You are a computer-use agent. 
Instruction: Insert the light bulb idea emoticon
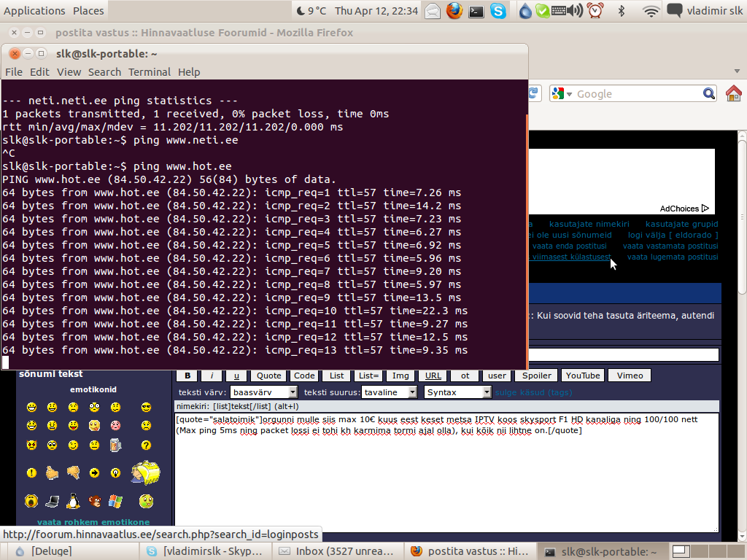[115, 472]
